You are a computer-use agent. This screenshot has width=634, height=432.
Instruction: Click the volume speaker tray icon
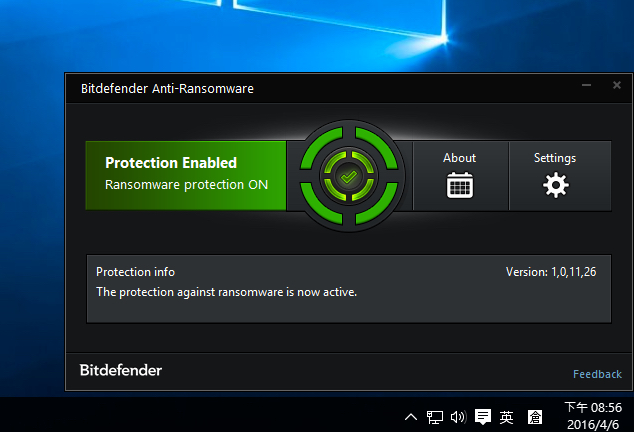pos(459,417)
